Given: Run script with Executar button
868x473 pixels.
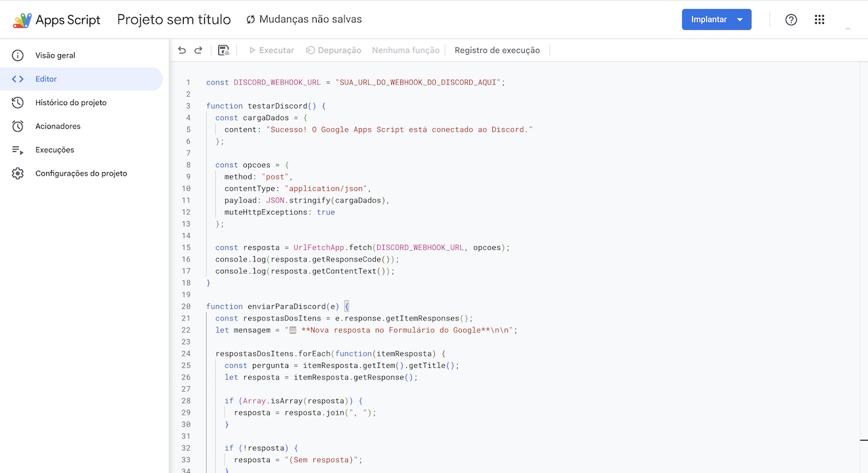Looking at the screenshot, I should pos(271,50).
